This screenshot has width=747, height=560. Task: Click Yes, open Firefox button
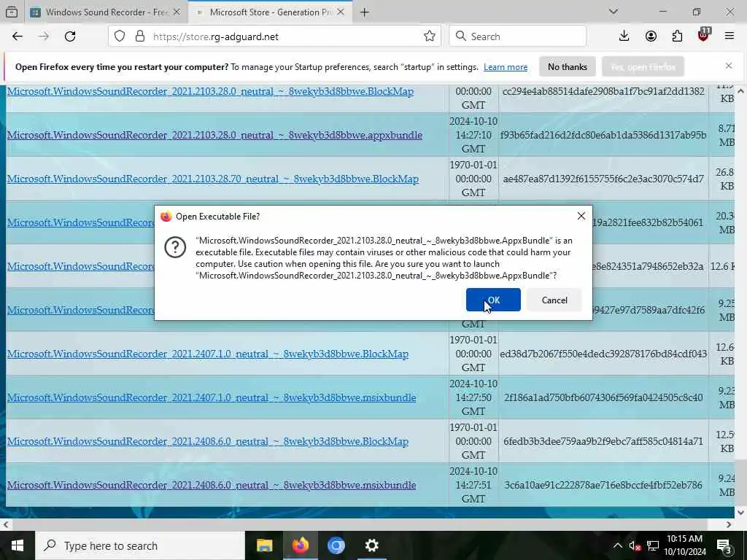(x=643, y=67)
